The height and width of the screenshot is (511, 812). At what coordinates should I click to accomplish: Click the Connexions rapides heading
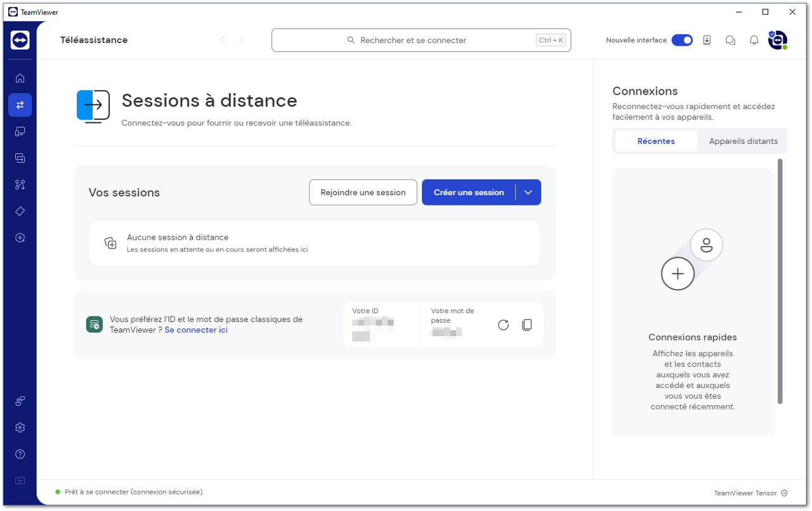(x=693, y=337)
